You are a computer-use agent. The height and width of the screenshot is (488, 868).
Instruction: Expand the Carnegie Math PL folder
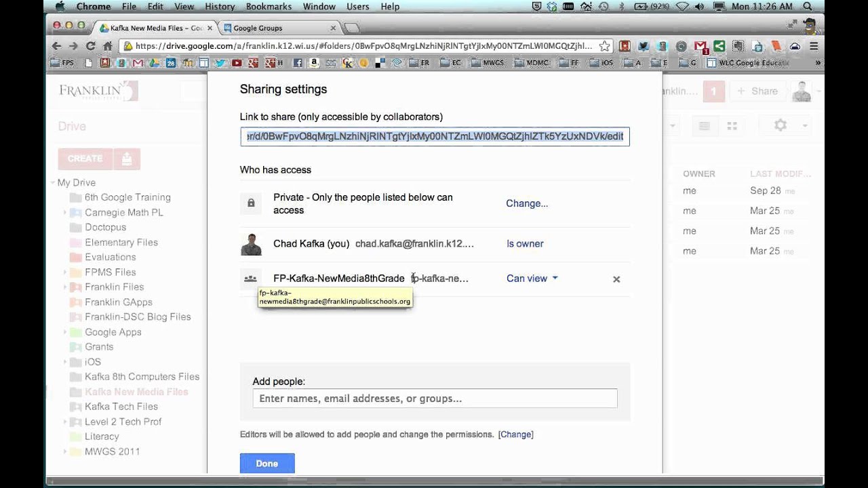click(x=65, y=213)
